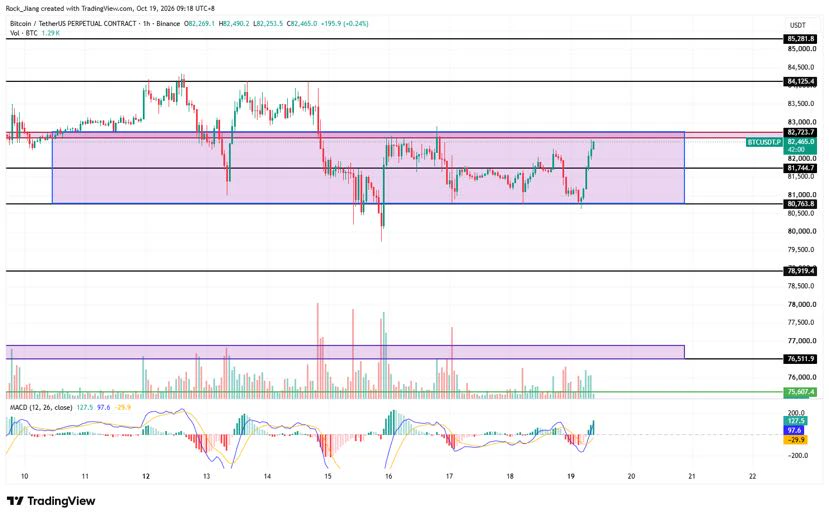
Task: Click the green 127.5 MACD axis tag
Action: coord(795,421)
